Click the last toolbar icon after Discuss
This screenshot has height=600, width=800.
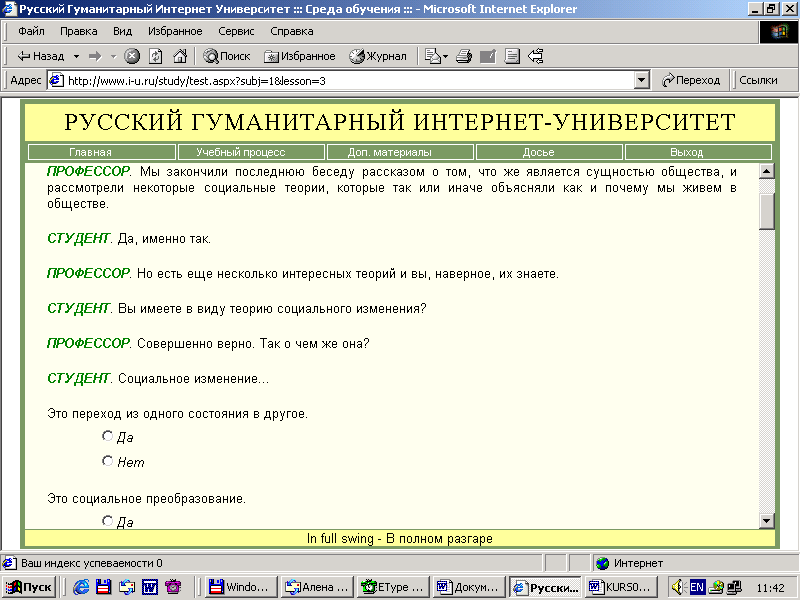pyautogui.click(x=536, y=56)
